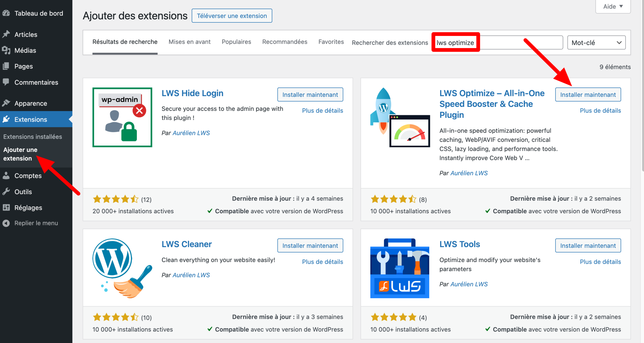The height and width of the screenshot is (343, 644).
Task: Click the Comptes user icon
Action: 6,176
